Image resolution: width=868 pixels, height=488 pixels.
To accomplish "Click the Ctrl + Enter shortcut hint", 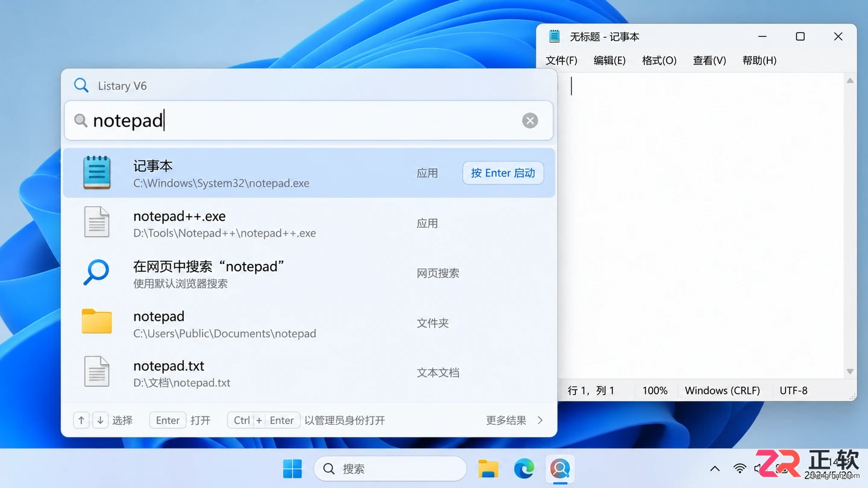I will [x=263, y=421].
